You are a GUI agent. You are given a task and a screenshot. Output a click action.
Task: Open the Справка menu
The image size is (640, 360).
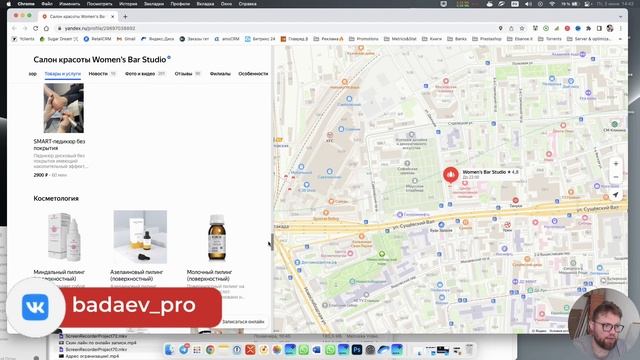pyautogui.click(x=247, y=4)
